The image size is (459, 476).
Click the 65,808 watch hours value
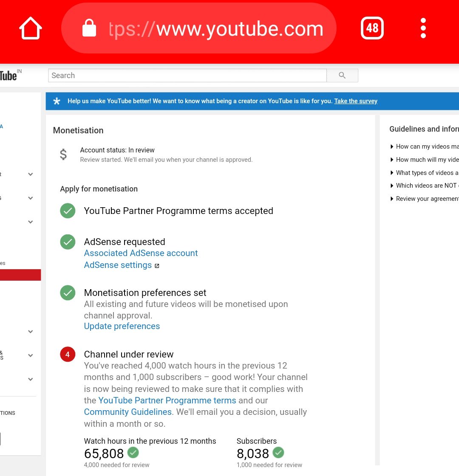(x=104, y=454)
